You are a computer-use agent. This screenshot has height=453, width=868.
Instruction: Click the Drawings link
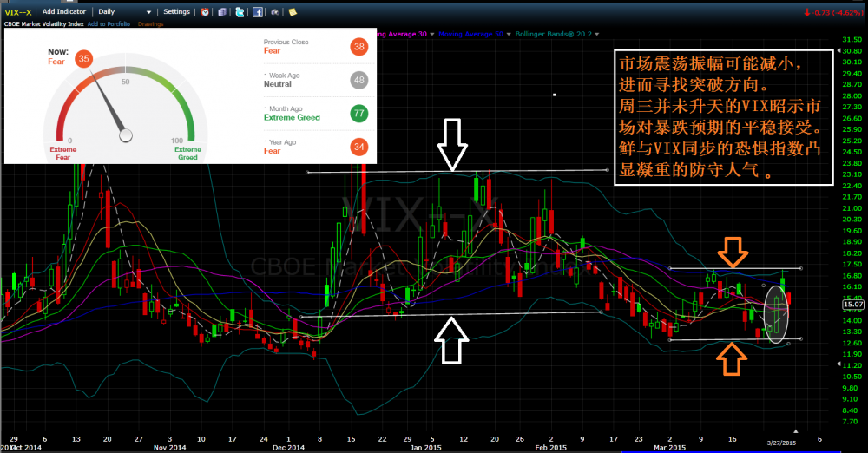(x=152, y=23)
